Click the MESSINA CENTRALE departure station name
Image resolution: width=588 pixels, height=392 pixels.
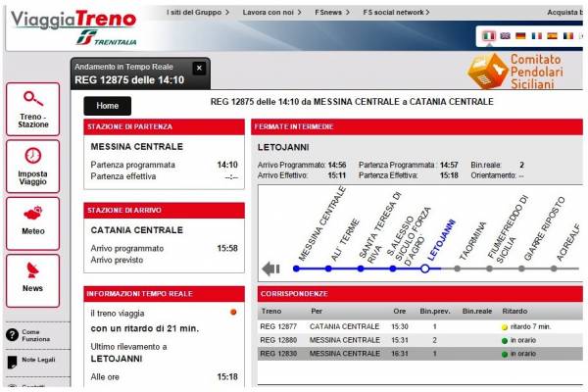tap(137, 147)
